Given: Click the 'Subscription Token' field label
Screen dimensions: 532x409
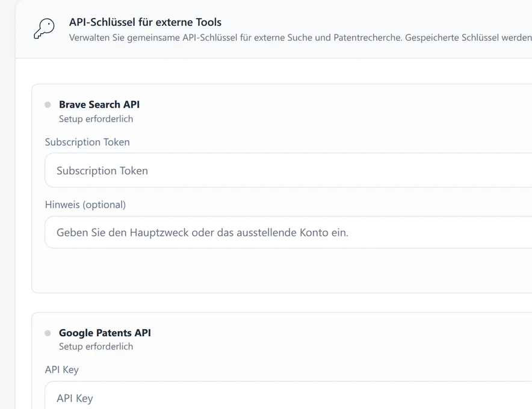Looking at the screenshot, I should pyautogui.click(x=87, y=142).
